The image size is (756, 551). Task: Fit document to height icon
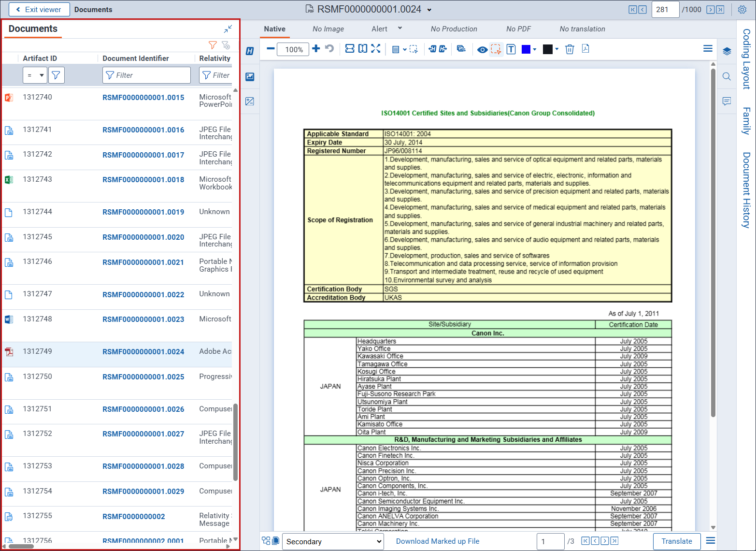click(363, 49)
